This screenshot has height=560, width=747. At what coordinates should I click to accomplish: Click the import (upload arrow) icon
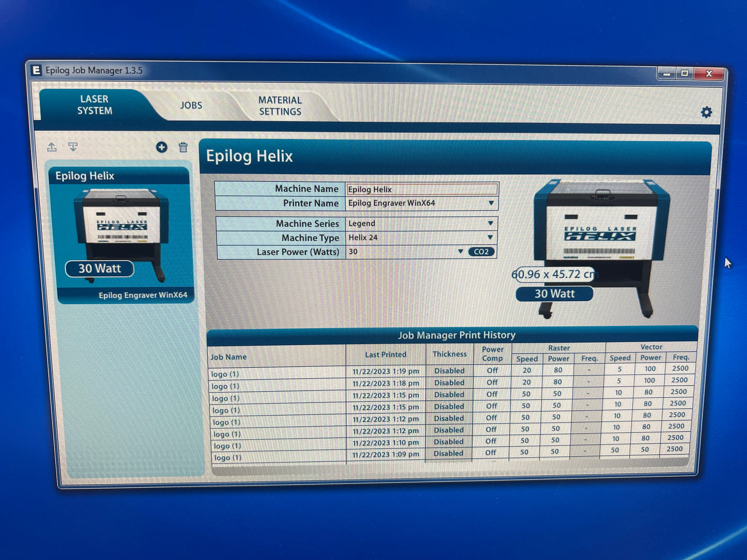[x=52, y=147]
